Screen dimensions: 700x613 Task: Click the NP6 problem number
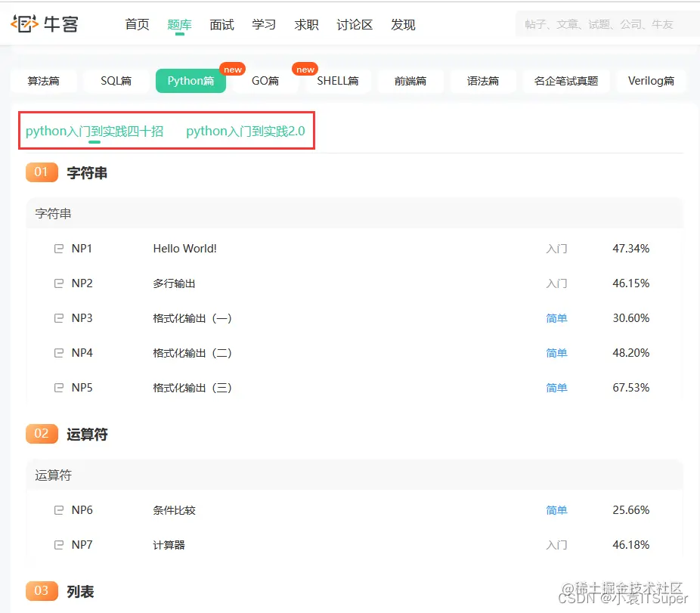[x=82, y=510]
